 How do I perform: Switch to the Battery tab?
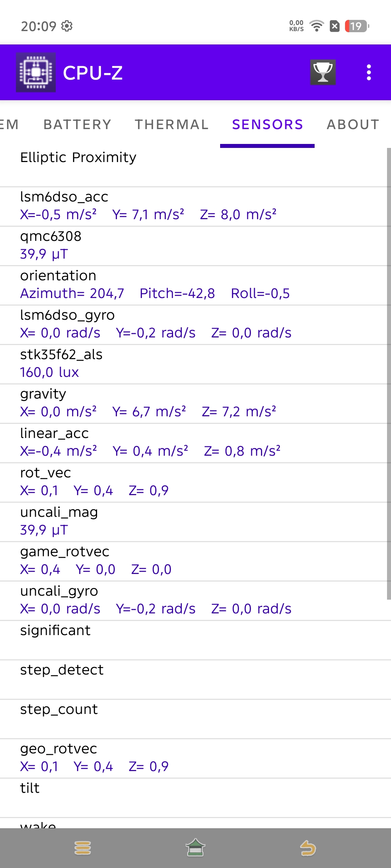point(77,124)
